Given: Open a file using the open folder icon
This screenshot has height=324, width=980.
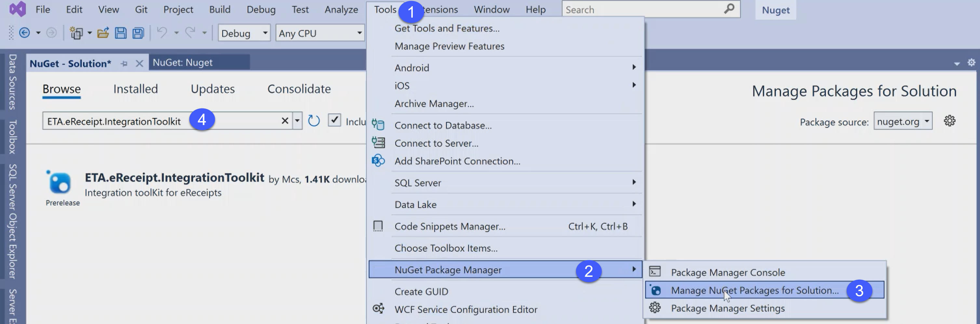Looking at the screenshot, I should coord(103,33).
